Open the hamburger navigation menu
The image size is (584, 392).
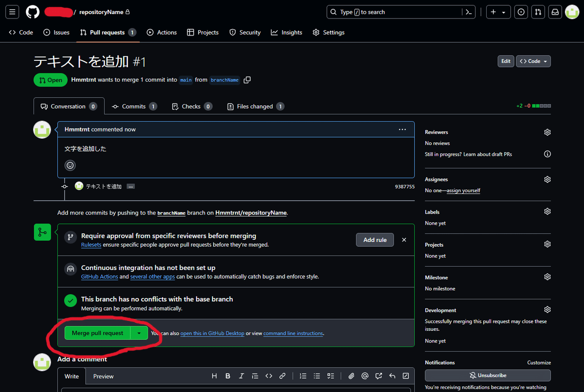tap(12, 12)
